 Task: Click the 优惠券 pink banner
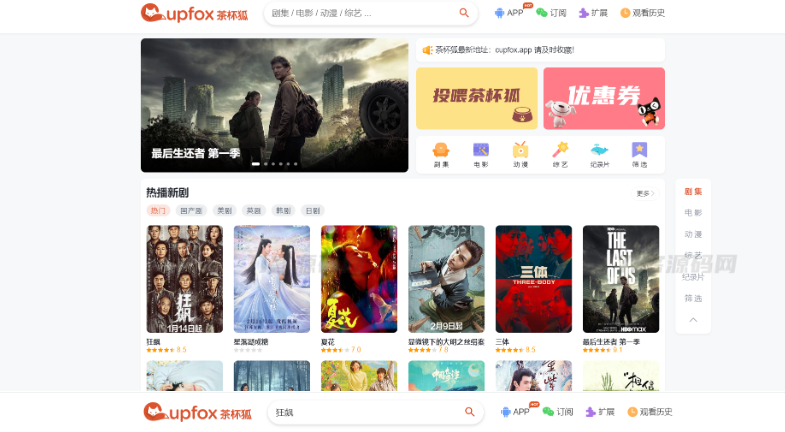[604, 99]
